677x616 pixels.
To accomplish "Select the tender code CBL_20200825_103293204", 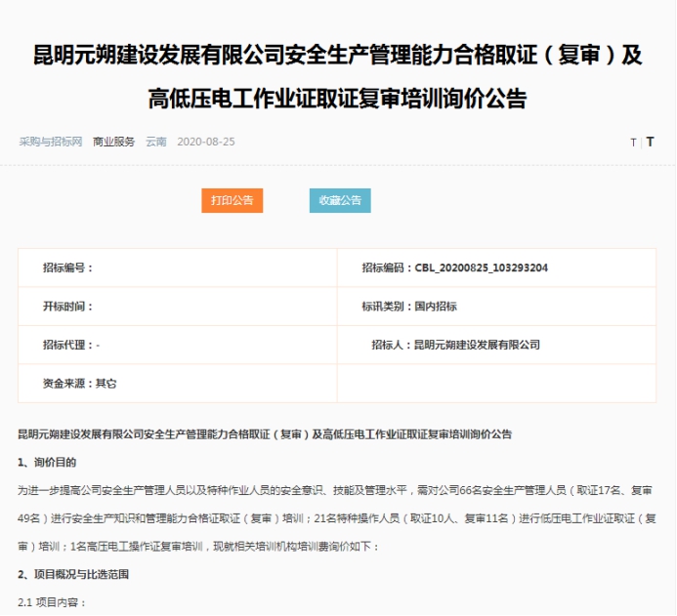I will (454, 267).
